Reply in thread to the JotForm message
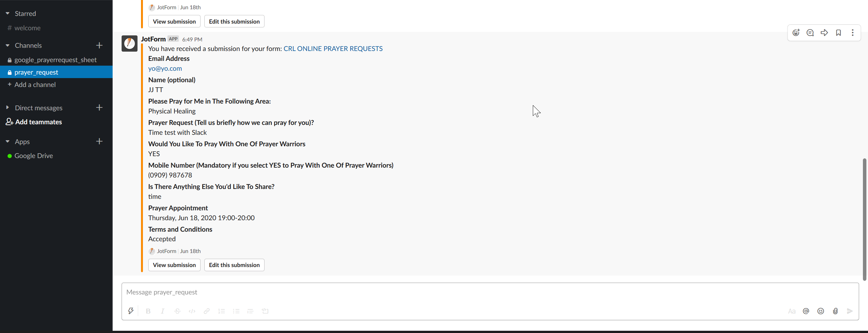 810,33
